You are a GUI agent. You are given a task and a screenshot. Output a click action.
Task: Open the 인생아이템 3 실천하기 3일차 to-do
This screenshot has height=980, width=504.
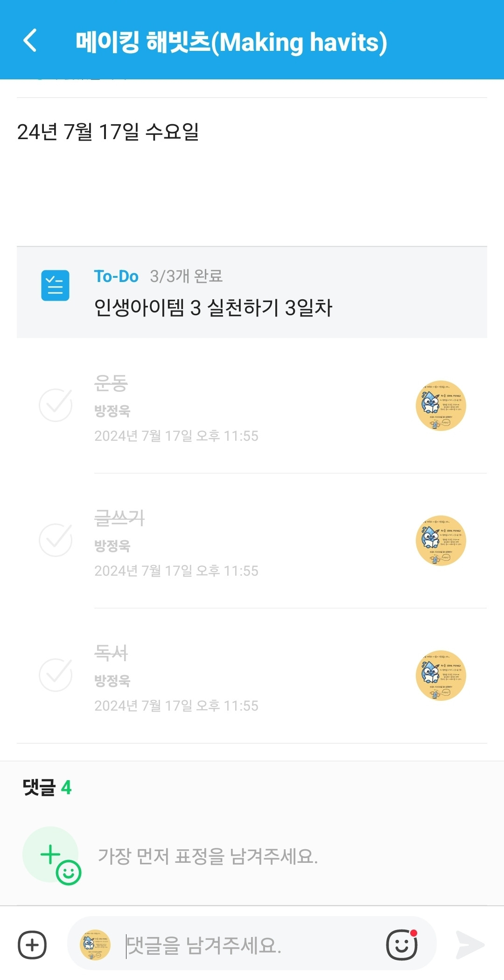click(213, 308)
